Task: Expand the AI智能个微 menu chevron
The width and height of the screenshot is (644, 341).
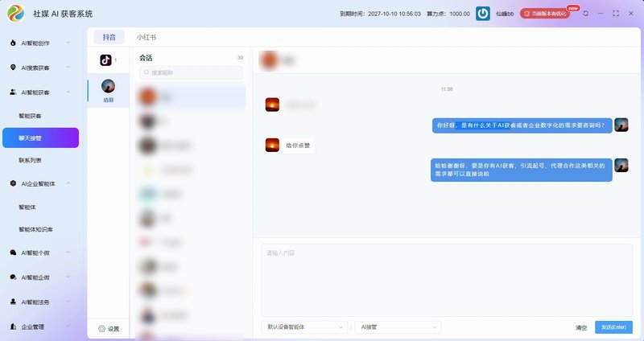Action: click(68, 253)
